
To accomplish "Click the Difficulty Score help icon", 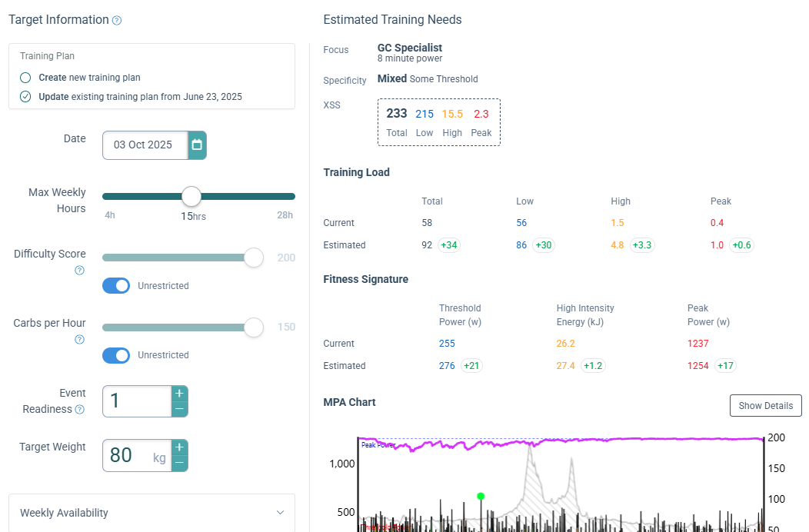I will pyautogui.click(x=79, y=271).
